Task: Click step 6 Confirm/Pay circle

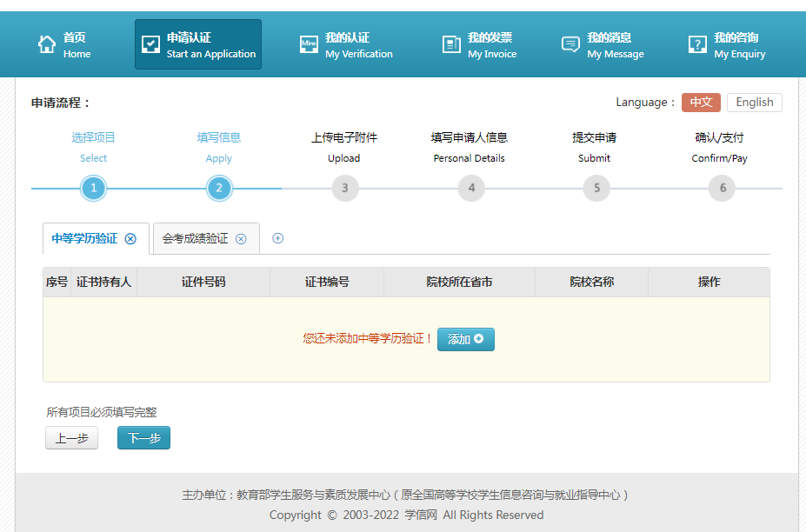Action: 721,188
